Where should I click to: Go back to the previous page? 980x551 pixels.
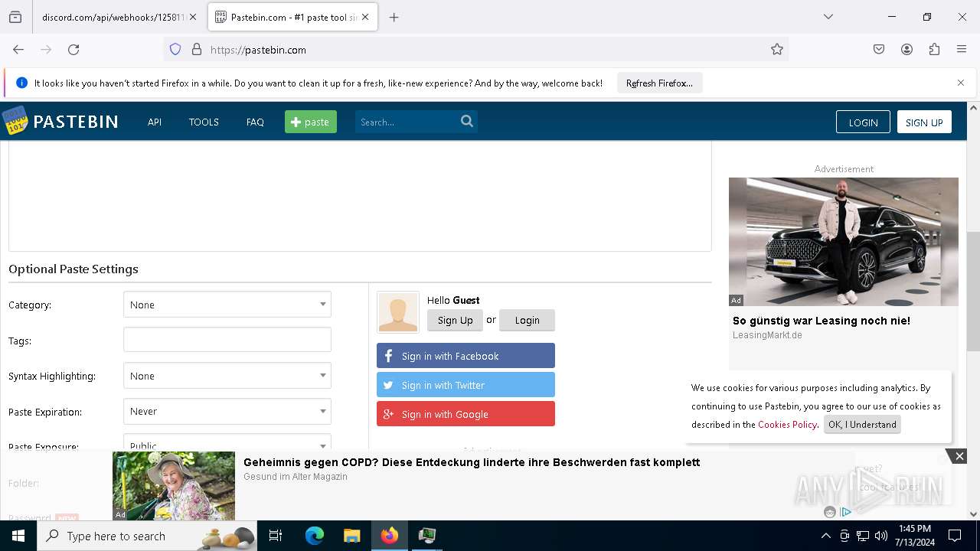coord(18,50)
